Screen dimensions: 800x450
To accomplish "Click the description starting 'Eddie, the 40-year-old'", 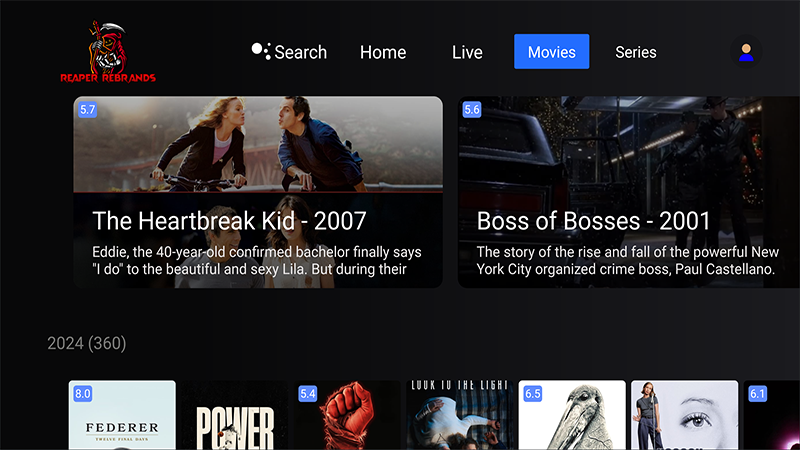I will [257, 261].
